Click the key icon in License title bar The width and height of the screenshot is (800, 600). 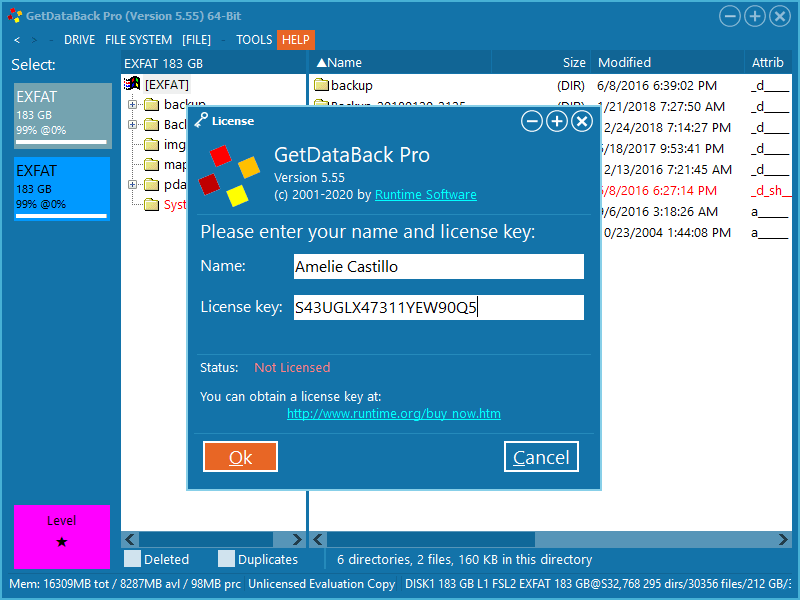[201, 121]
